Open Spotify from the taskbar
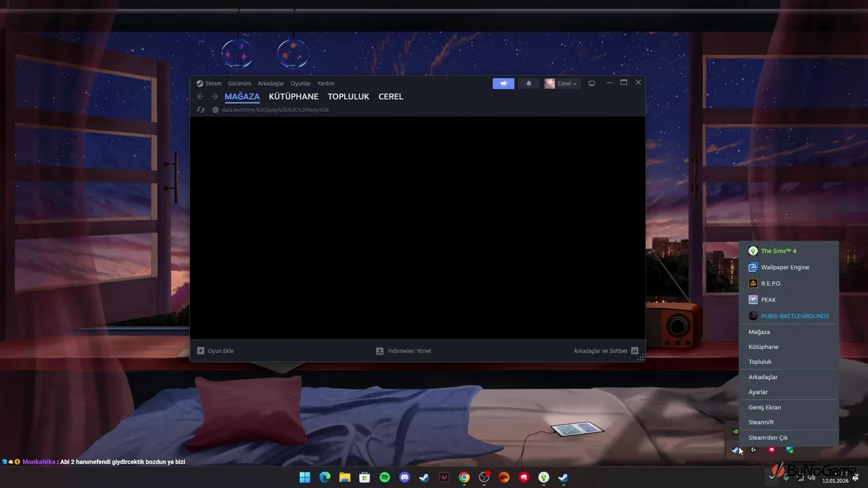Screen dimensions: 868x488 [384, 477]
